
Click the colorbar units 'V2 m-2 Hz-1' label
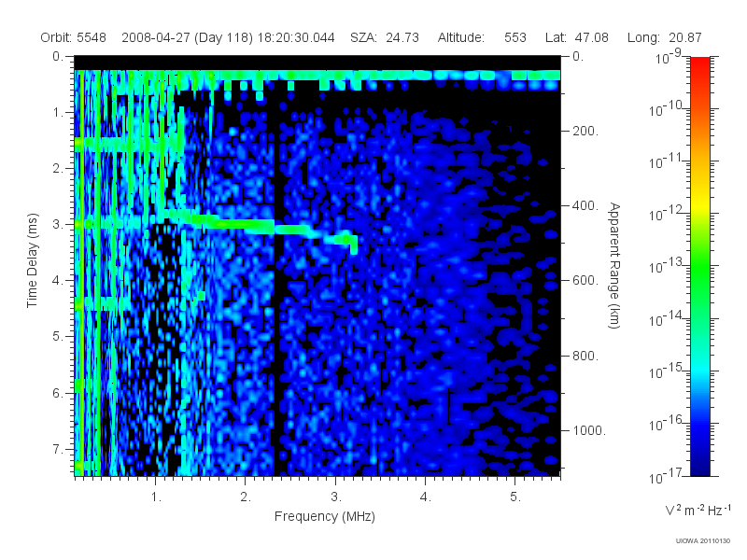(x=698, y=510)
